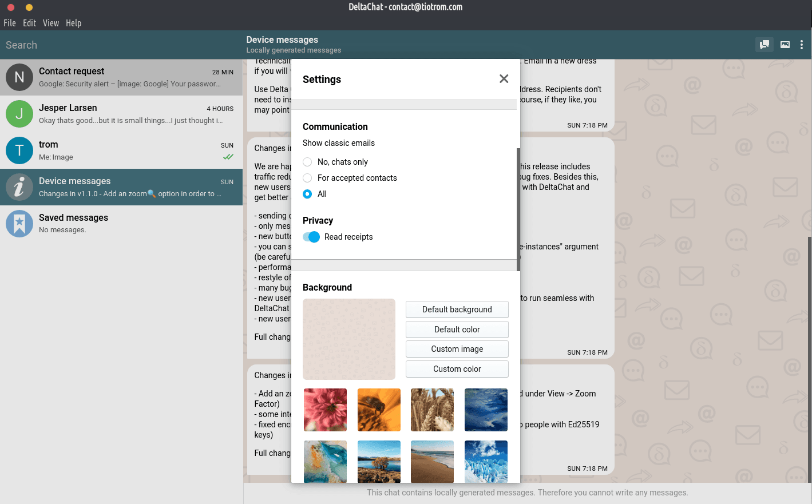
Task: Open the Edit menu
Action: tap(29, 23)
